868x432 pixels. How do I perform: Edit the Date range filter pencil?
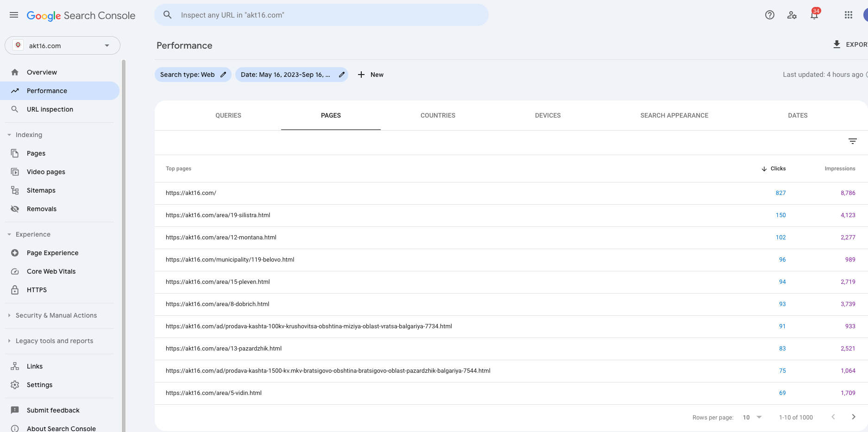tap(342, 75)
